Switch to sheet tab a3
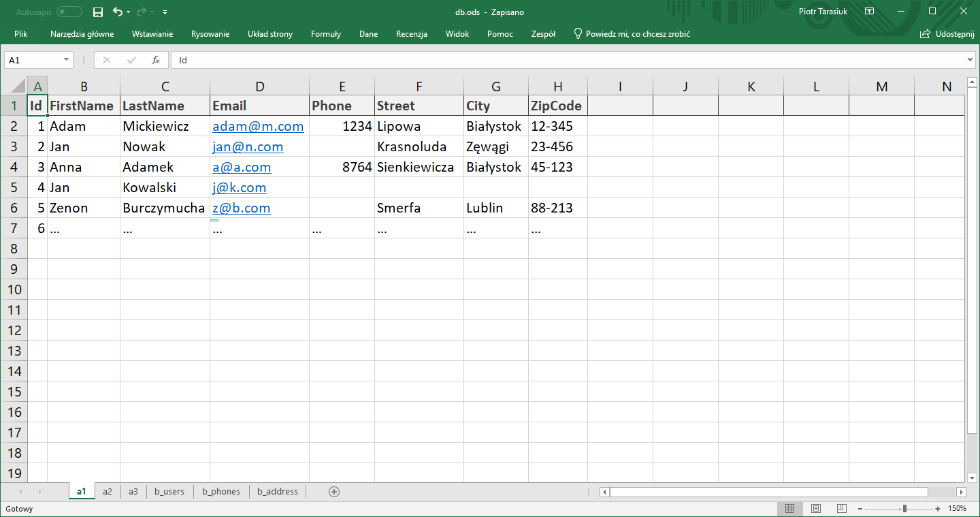Viewport: 980px width, 517px height. pyautogui.click(x=133, y=491)
